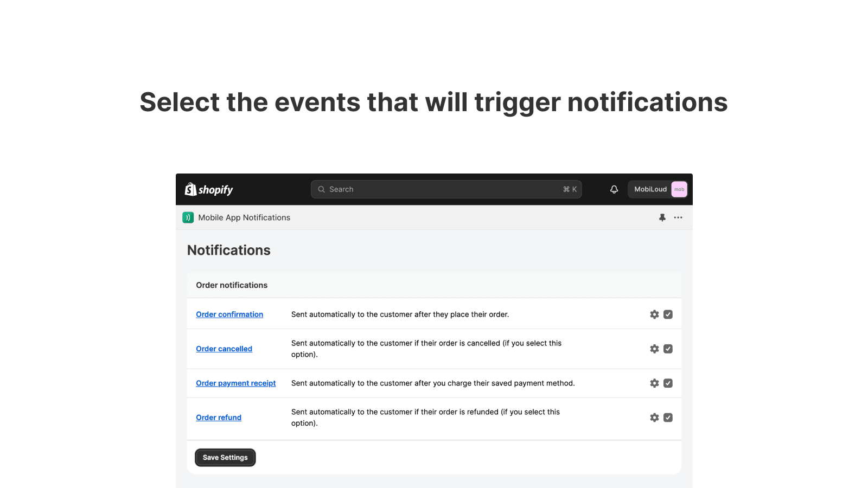Viewport: 868px width, 488px height.
Task: Open settings gear for Order confirmation
Action: (654, 314)
